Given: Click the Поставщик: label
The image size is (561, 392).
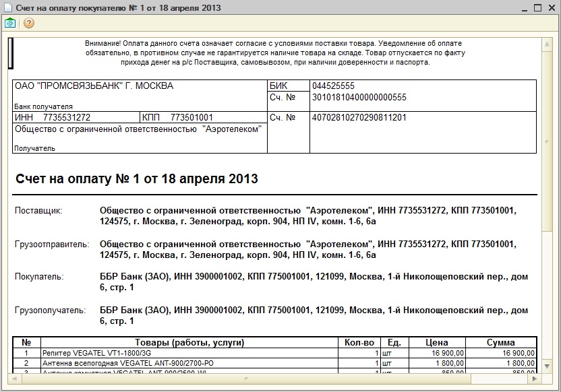Looking at the screenshot, I should pyautogui.click(x=38, y=210).
